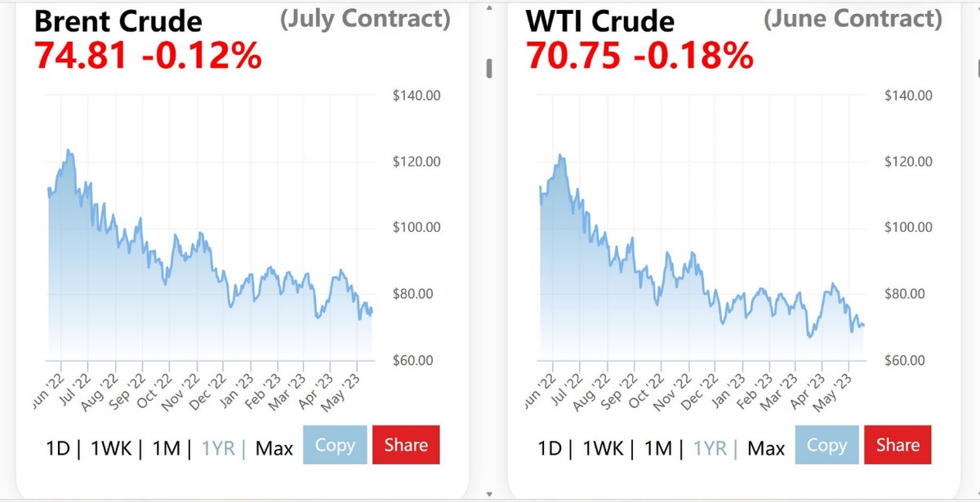The image size is (980, 502).
Task: Show 1M range on Brent chart
Action: coord(166,447)
